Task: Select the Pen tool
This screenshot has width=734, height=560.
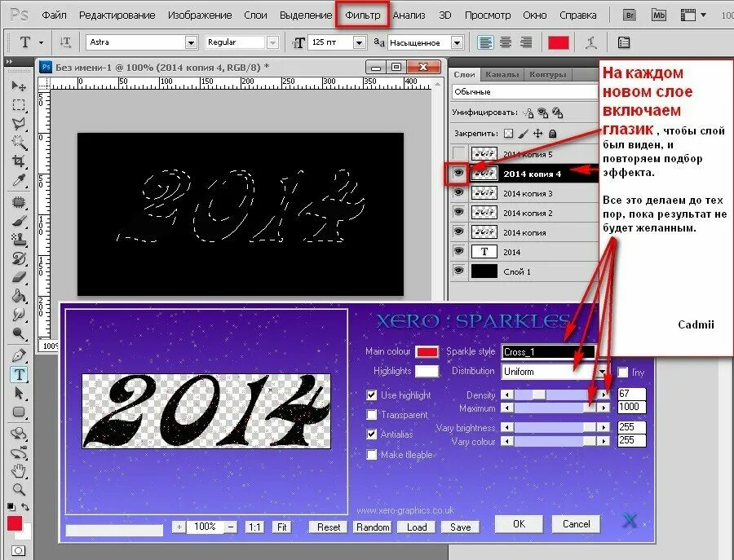Action: point(19,355)
